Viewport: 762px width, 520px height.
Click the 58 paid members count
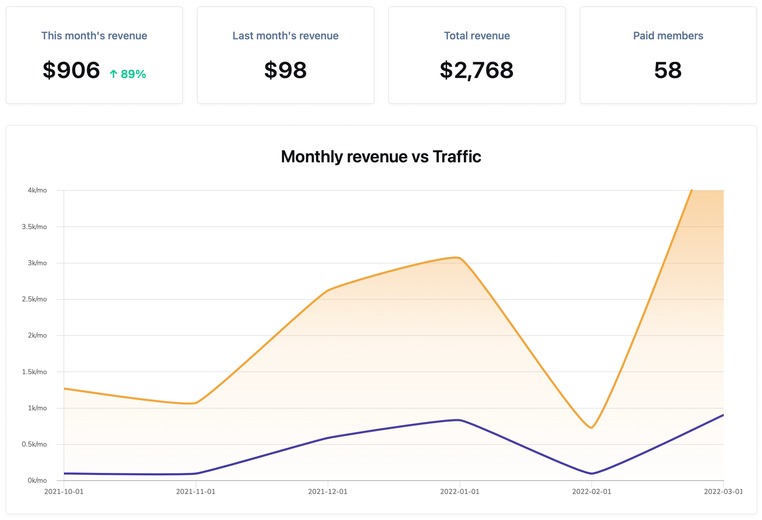click(668, 70)
